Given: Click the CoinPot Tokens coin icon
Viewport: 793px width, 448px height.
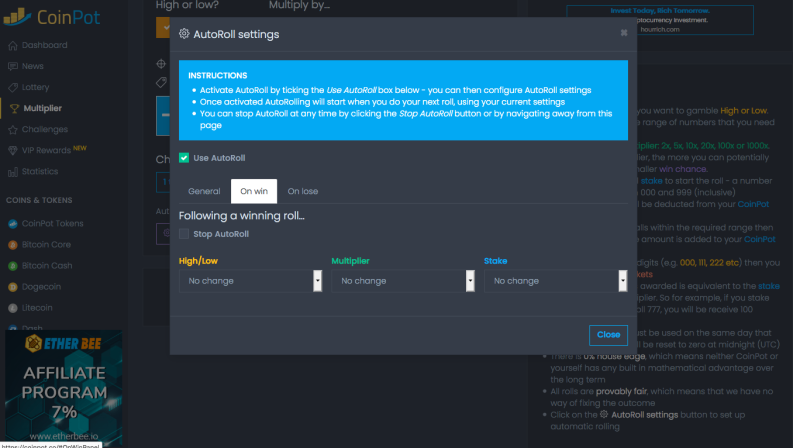Looking at the screenshot, I should [x=13, y=223].
